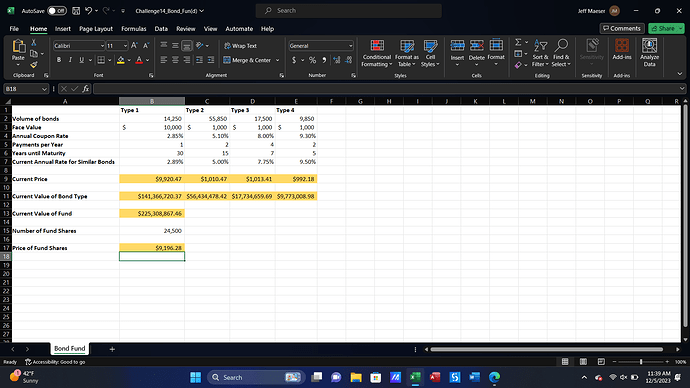
Task: Collapse the ribbon with chevron
Action: [679, 74]
